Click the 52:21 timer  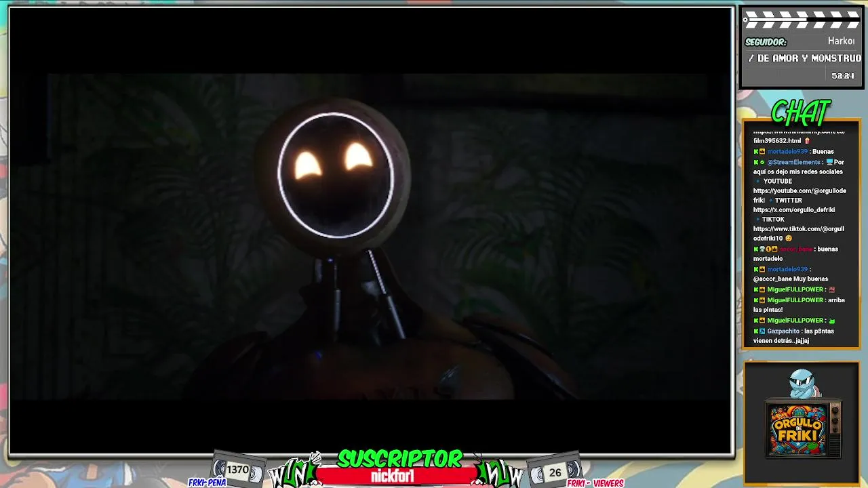(x=843, y=76)
